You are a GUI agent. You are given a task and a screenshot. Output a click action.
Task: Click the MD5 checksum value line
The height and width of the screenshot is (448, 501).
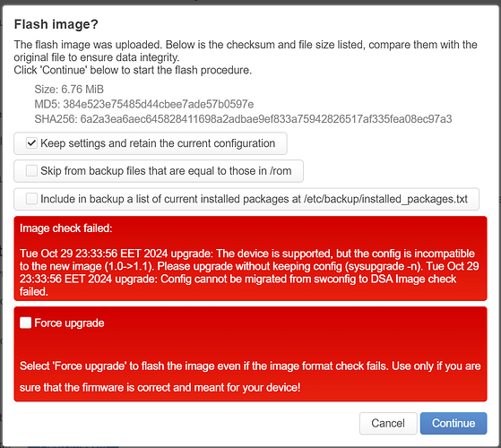144,104
